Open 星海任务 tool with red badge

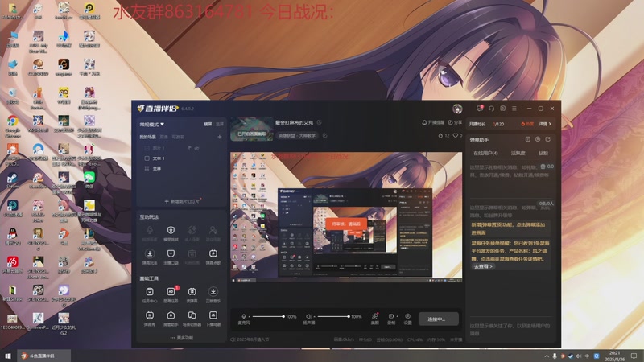coord(171,294)
